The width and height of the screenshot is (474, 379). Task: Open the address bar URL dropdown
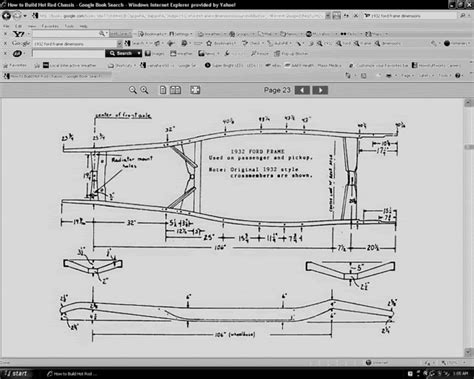(328, 16)
